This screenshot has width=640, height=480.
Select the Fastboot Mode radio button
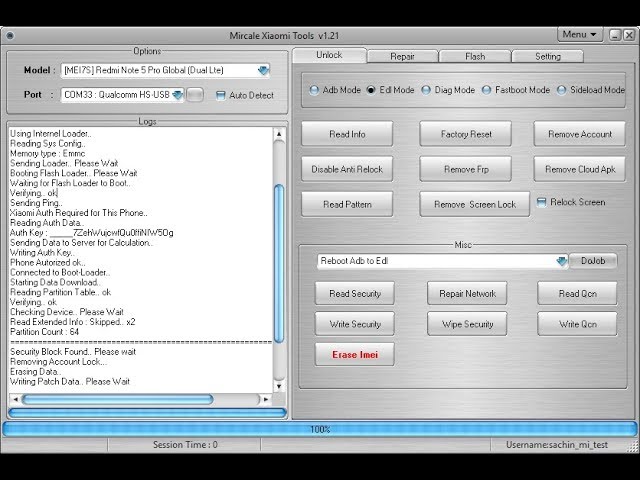pyautogui.click(x=486, y=90)
